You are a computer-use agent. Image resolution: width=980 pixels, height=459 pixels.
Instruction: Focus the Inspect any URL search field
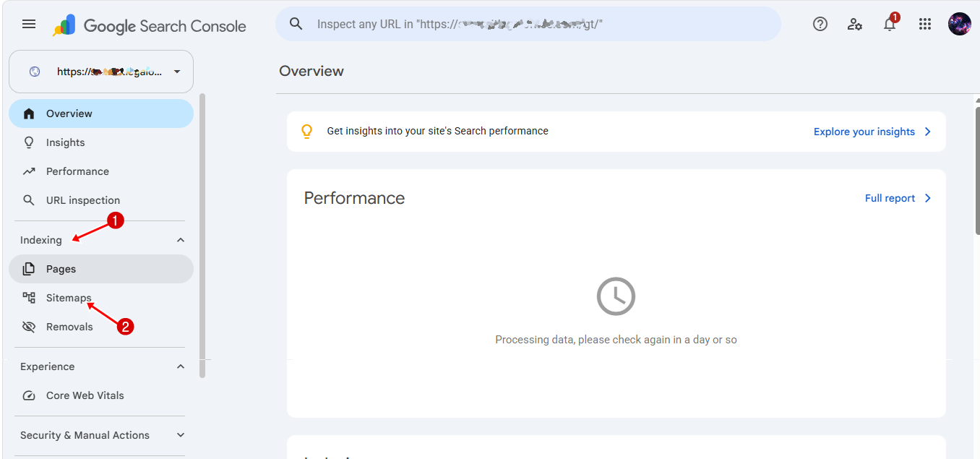528,24
